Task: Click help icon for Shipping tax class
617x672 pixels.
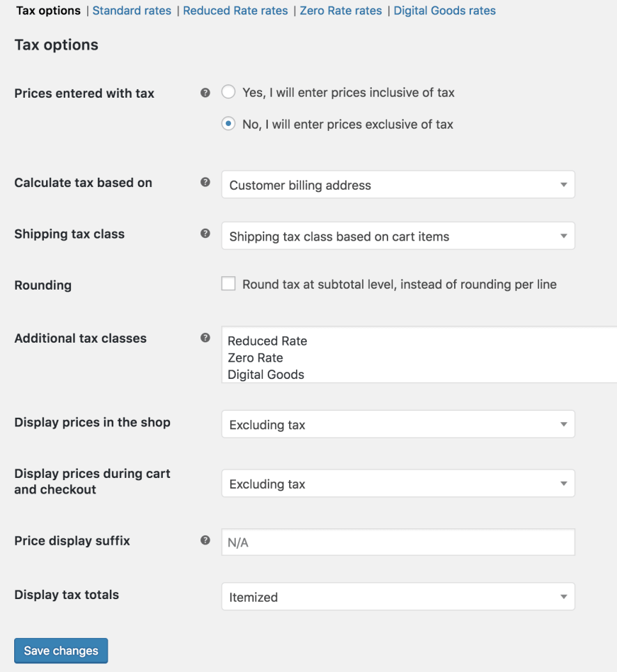Action: 205,233
